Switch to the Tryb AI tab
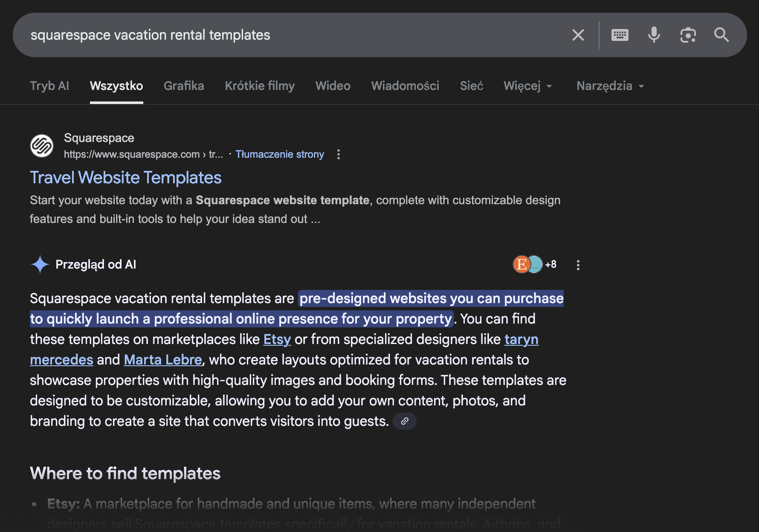 coord(49,86)
